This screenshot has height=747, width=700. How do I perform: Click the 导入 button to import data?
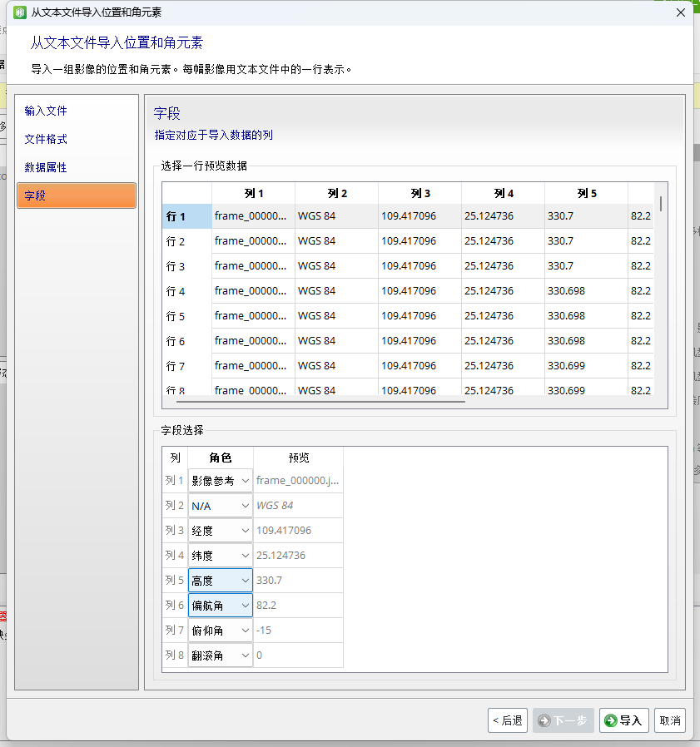pyautogui.click(x=623, y=720)
